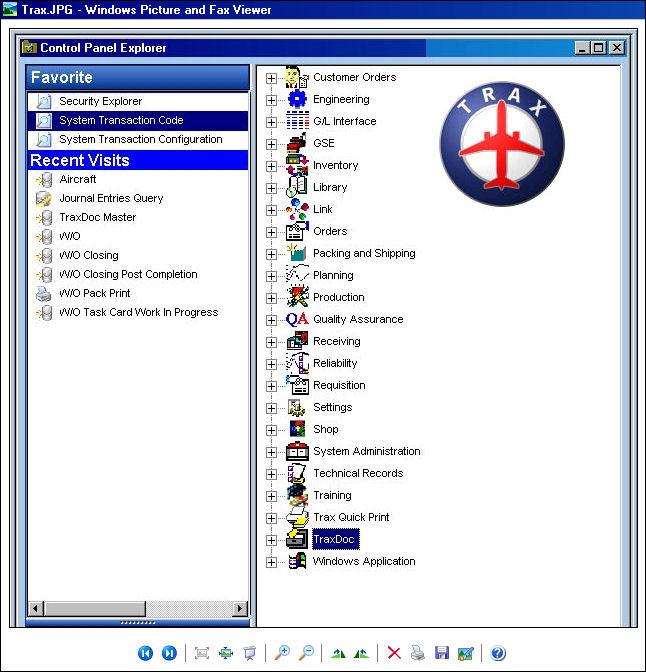The width and height of the screenshot is (646, 672).
Task: Open W/O Pack Print entry
Action: [138, 293]
